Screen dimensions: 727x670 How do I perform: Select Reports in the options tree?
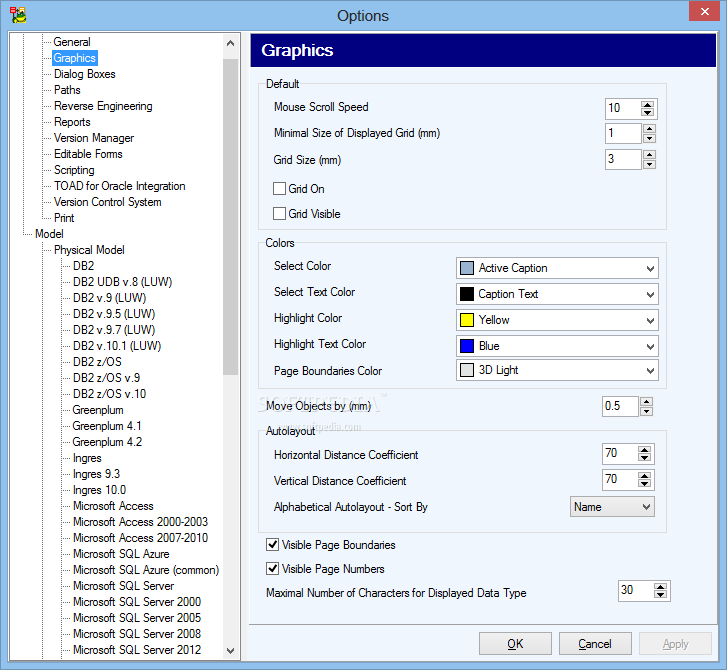(72, 122)
